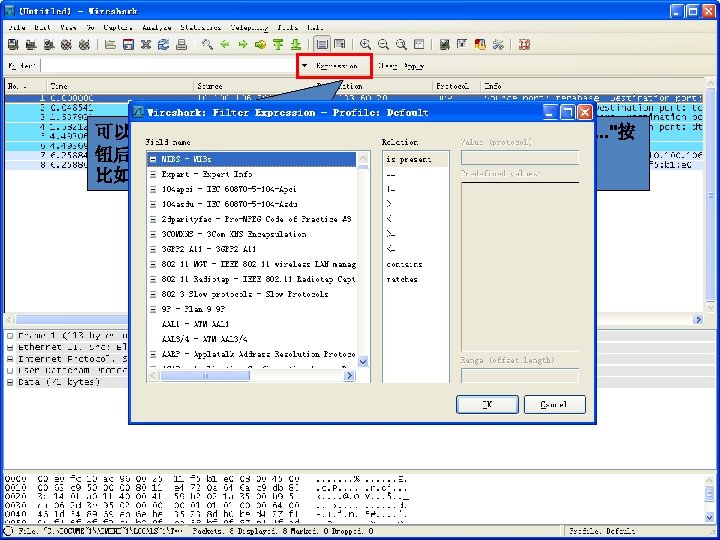The image size is (720, 540).
Task: Open the Edit menu
Action: tap(42, 28)
